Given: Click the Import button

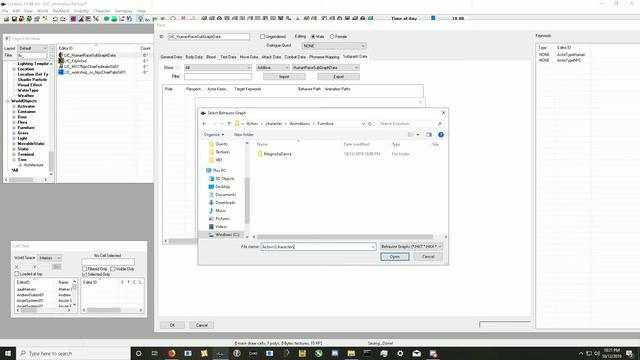Looking at the screenshot, I should click(284, 77).
